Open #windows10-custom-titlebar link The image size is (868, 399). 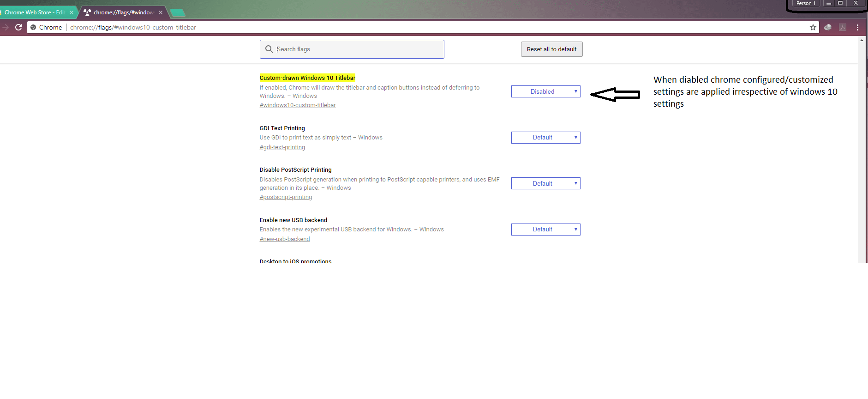click(x=298, y=105)
